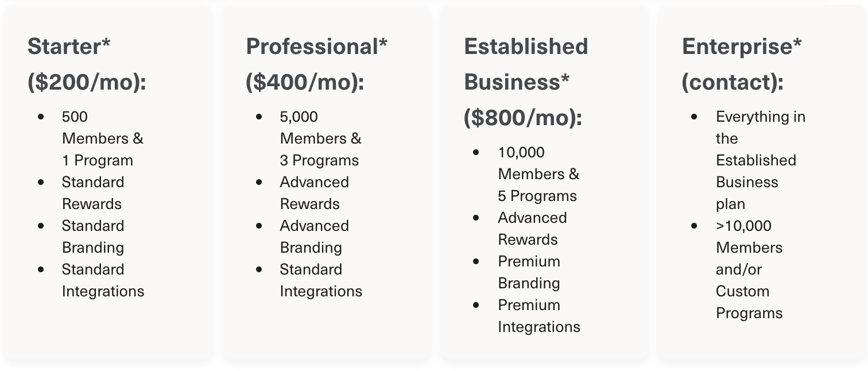This screenshot has height=371, width=868.
Task: Click 'Advanced Rewards' in Established Business plan
Action: pyautogui.click(x=532, y=229)
